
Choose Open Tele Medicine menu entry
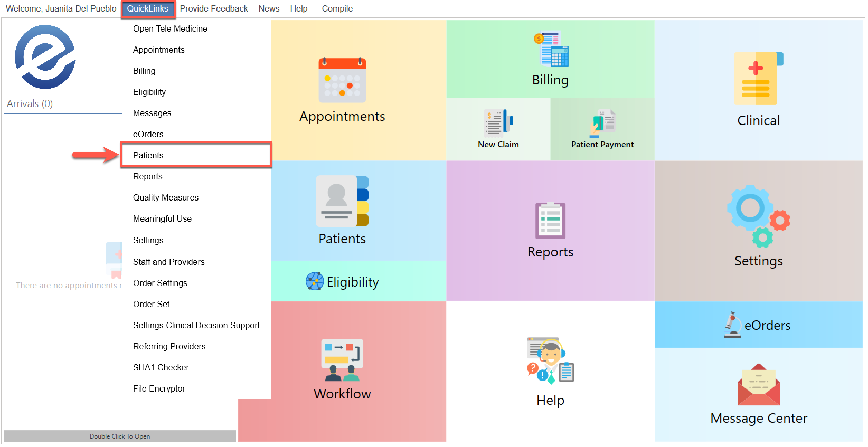170,29
